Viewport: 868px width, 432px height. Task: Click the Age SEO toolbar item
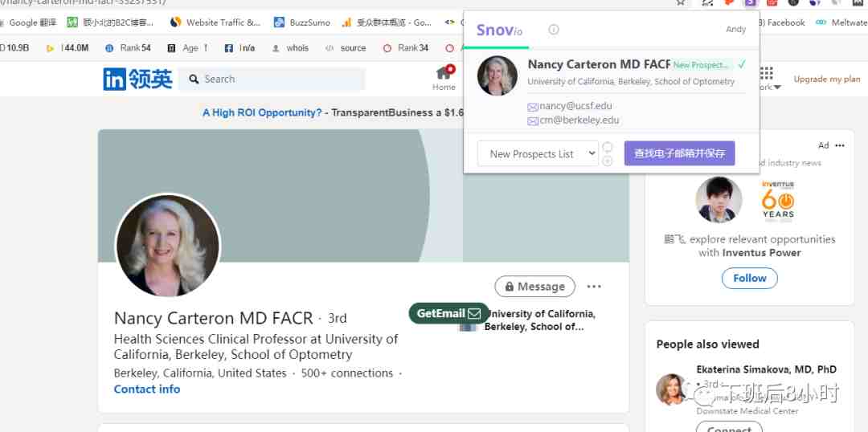pos(187,48)
